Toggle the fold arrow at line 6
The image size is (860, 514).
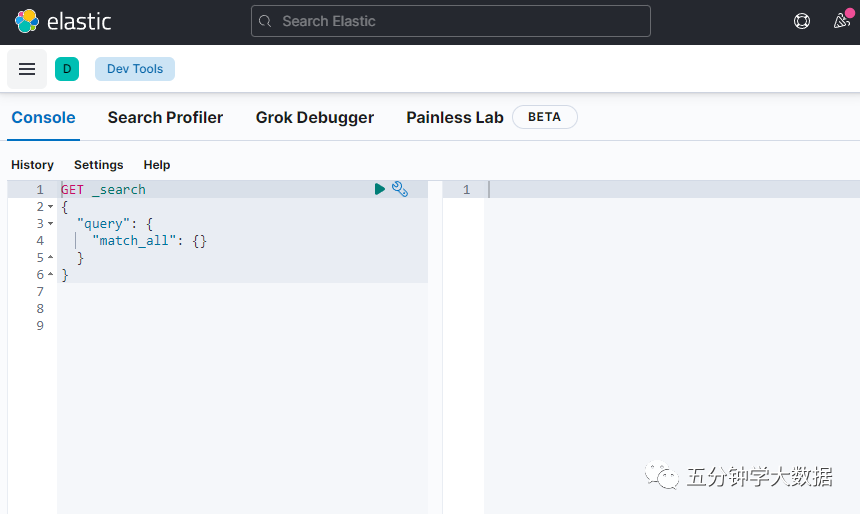(51, 275)
